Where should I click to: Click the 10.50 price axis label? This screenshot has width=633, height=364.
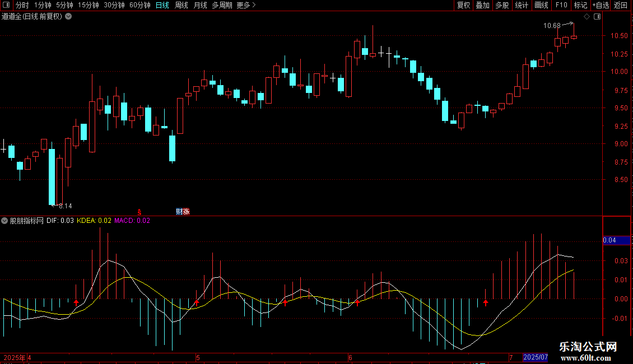(619, 36)
